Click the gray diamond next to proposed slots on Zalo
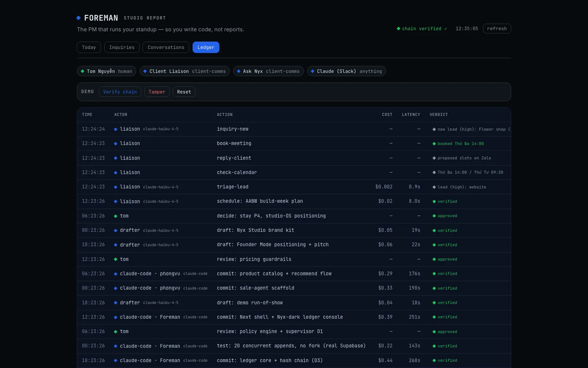The height and width of the screenshot is (368, 588). [x=434, y=158]
